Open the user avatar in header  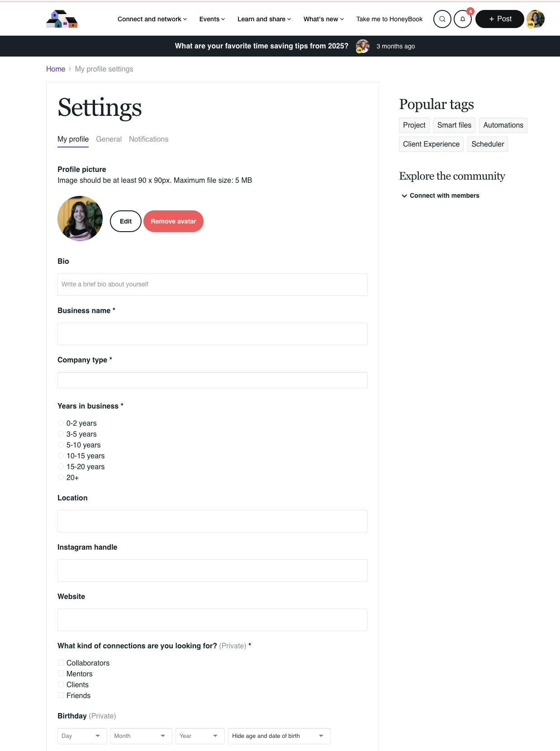[x=535, y=19]
